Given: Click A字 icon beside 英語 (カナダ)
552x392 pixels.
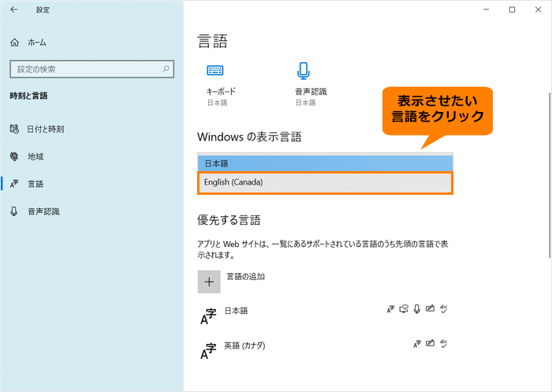Looking at the screenshot, I should [208, 351].
